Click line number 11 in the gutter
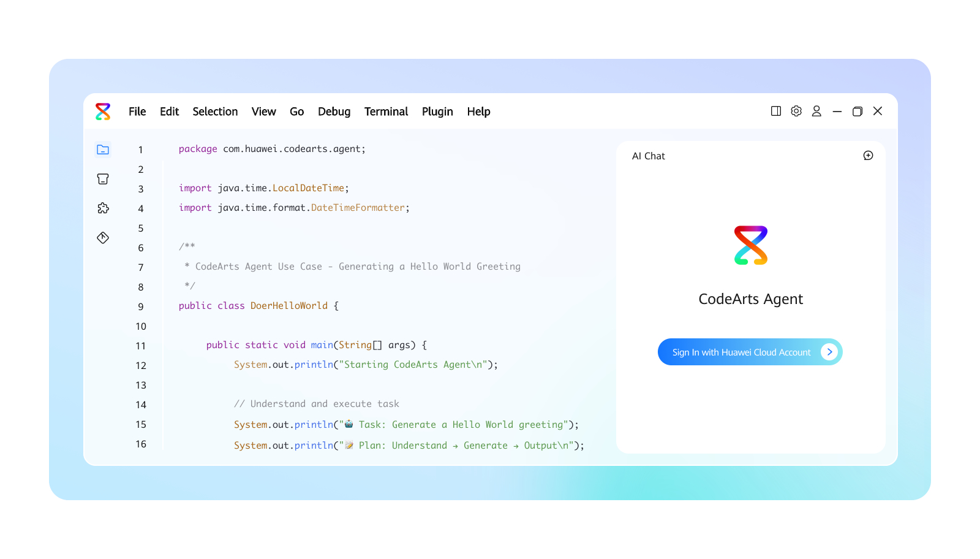The image size is (980, 559). tap(141, 346)
